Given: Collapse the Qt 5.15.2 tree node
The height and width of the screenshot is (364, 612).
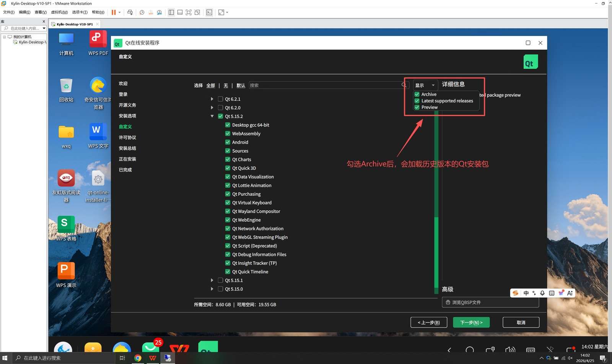Looking at the screenshot, I should (x=212, y=116).
